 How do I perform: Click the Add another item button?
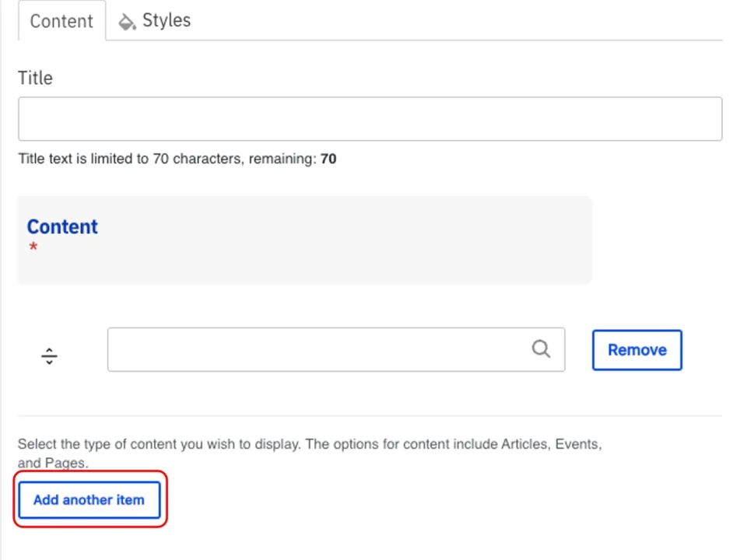click(89, 500)
